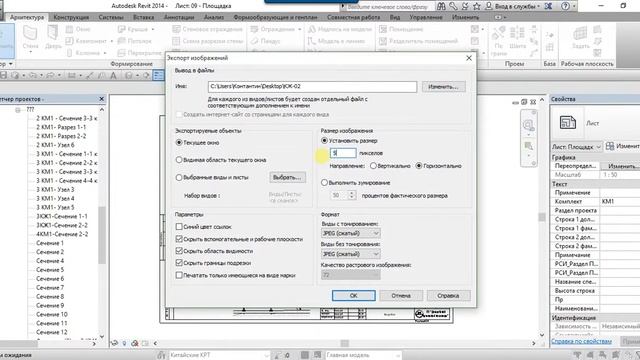The height and width of the screenshot is (360, 640).
Task: Click the star favorites icon in the title bar
Action: pos(476,6)
